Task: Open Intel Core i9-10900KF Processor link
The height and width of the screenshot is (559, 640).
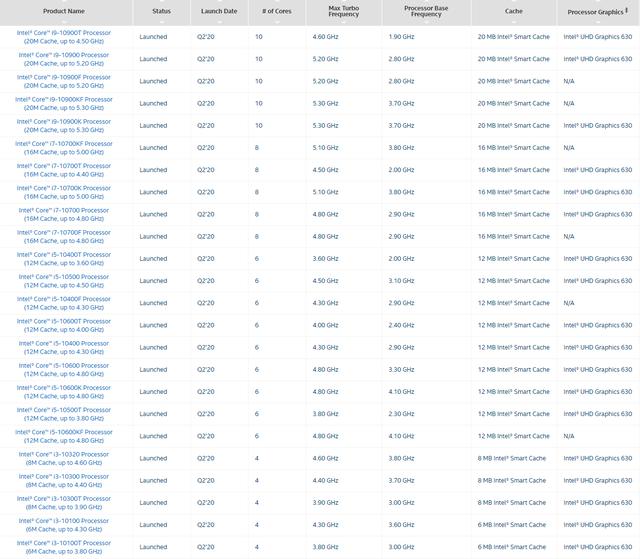Action: (64, 103)
